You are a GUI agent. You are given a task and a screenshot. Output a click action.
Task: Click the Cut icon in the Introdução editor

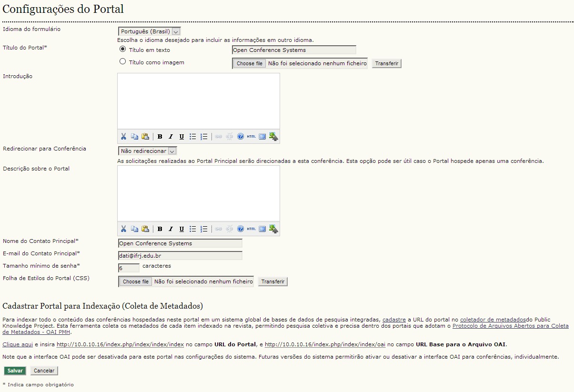click(x=123, y=137)
